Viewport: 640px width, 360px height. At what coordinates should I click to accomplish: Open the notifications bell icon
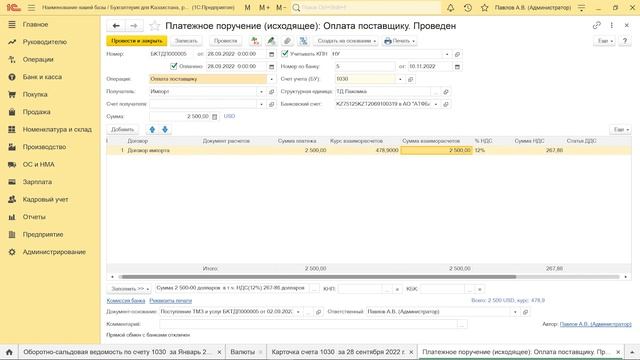[451, 8]
